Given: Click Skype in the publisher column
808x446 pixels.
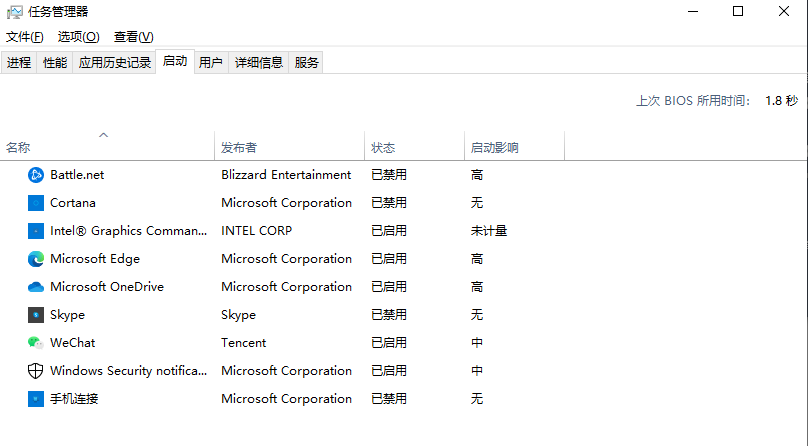Looking at the screenshot, I should coord(239,315).
